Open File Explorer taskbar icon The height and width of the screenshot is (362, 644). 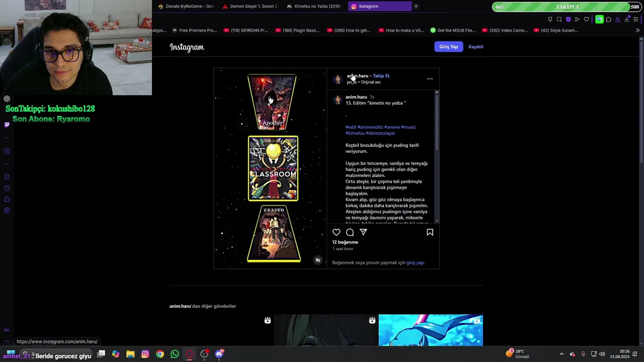coord(130,354)
